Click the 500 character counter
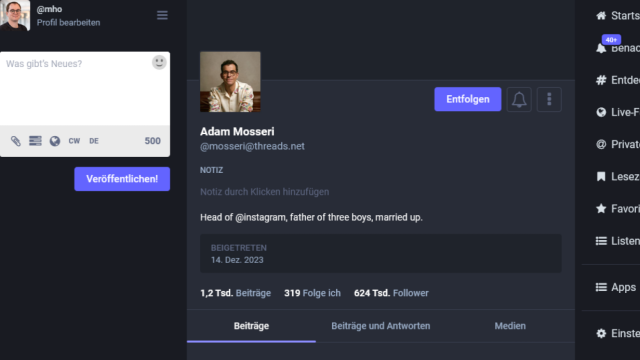Image resolution: width=640 pixels, height=360 pixels. point(153,141)
